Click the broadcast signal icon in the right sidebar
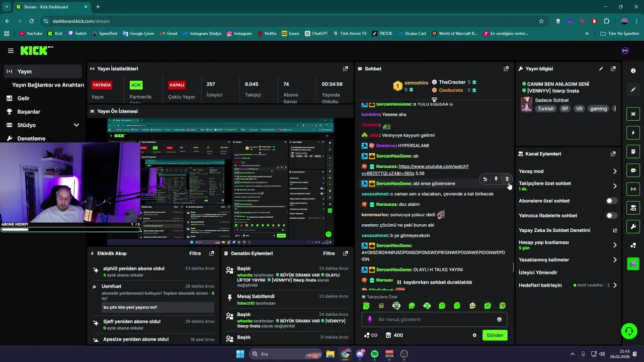This screenshot has width=644, height=362. 633,189
